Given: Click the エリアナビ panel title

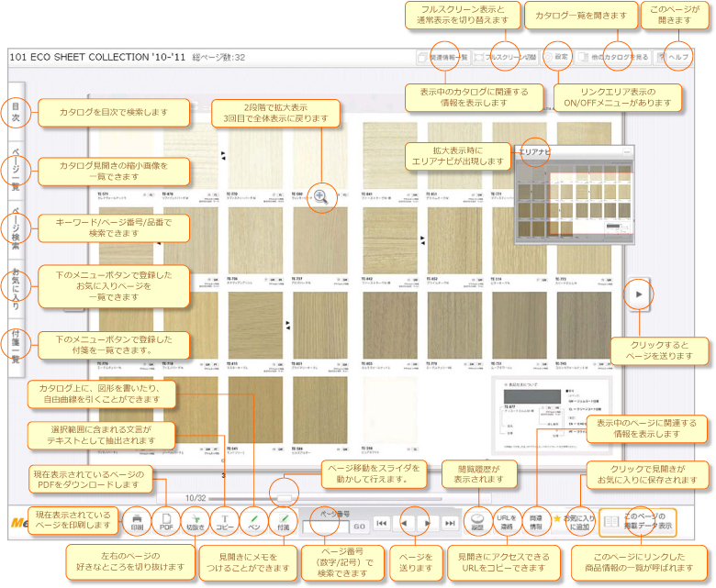Looking at the screenshot, I should (535, 152).
